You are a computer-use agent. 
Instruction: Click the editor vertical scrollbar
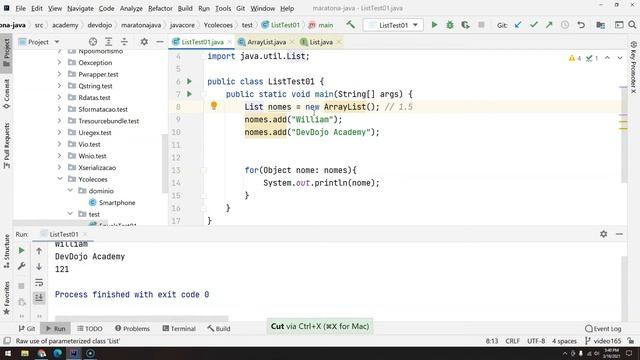click(623, 135)
